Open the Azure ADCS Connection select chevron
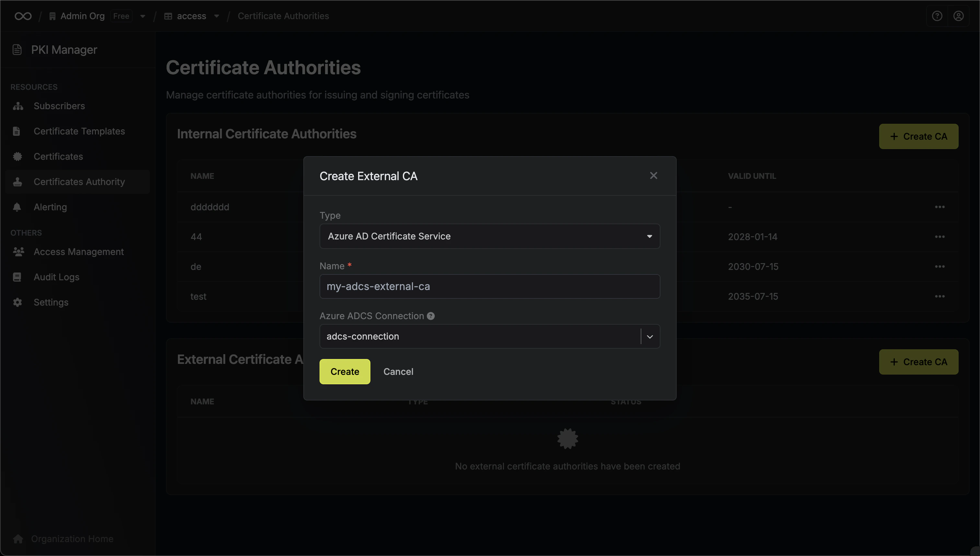Viewport: 980px width, 556px height. [x=650, y=336]
